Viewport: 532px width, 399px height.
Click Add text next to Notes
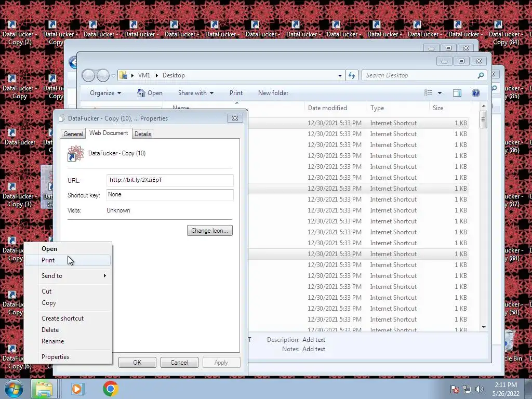pos(314,349)
